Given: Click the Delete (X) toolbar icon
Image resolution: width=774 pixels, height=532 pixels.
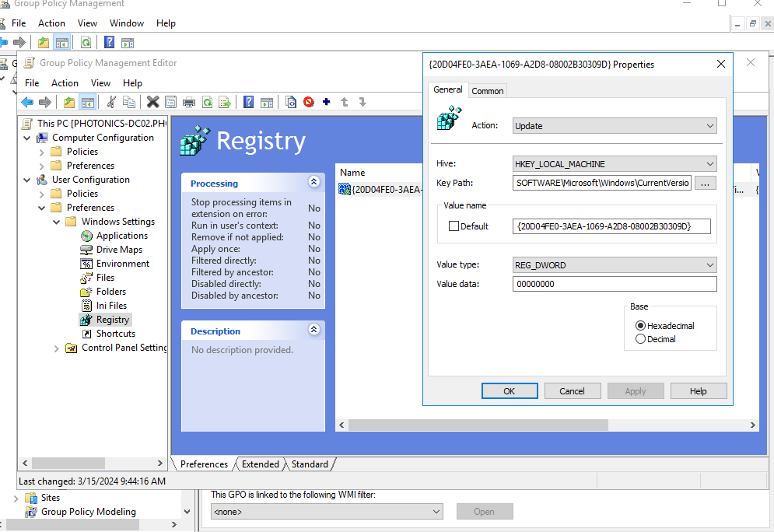Looking at the screenshot, I should (x=152, y=102).
